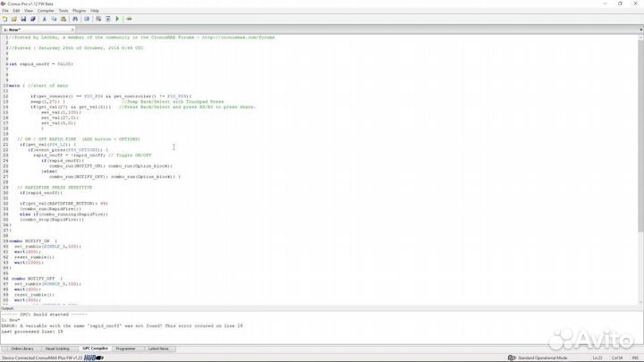Screen dimensions: 644x362
Task: Click the Find binoculars toolbar icon
Action: pyautogui.click(x=75, y=19)
